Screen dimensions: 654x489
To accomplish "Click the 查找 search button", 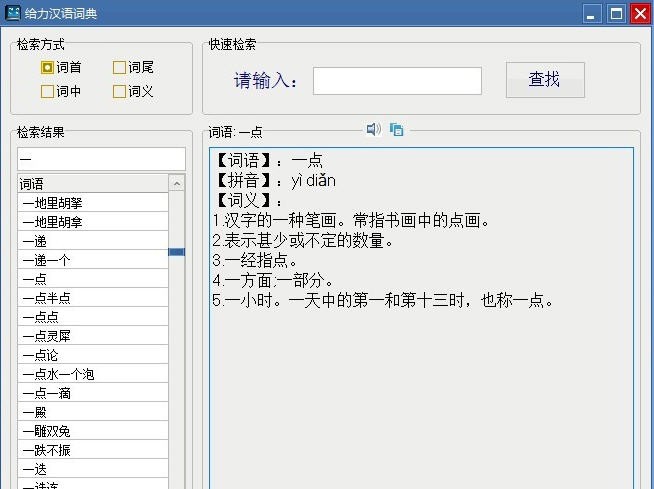I will tap(545, 80).
